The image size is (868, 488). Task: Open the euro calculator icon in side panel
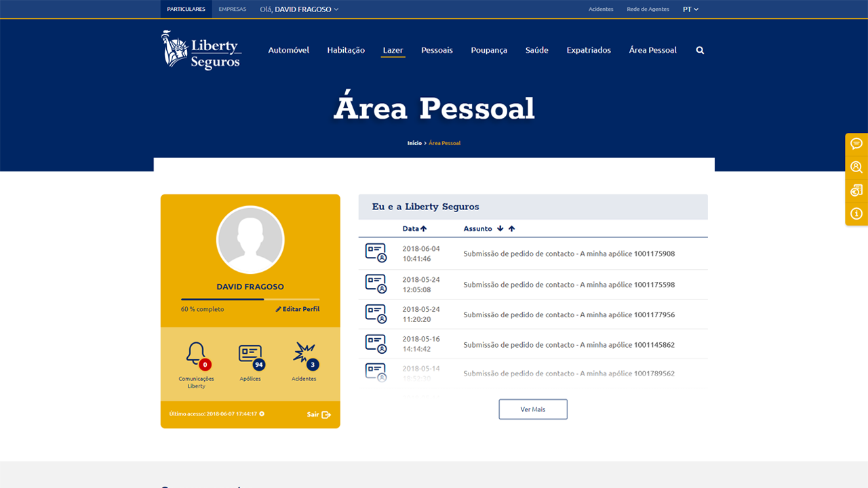856,190
